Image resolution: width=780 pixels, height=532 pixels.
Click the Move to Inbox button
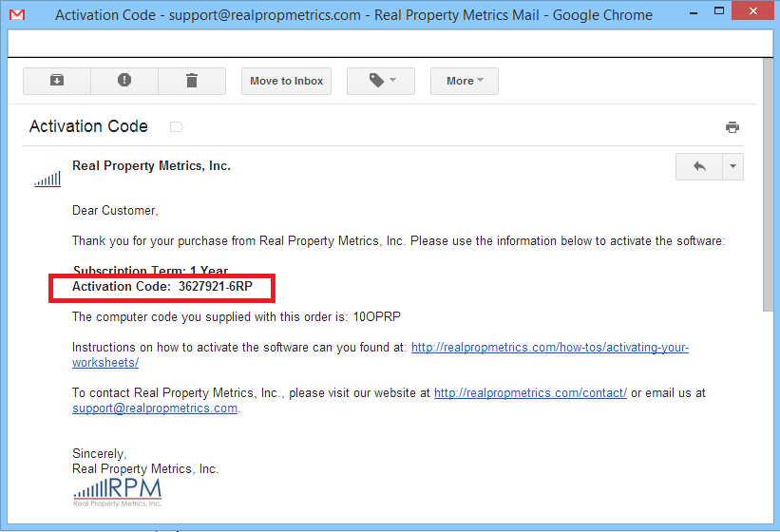pos(287,81)
